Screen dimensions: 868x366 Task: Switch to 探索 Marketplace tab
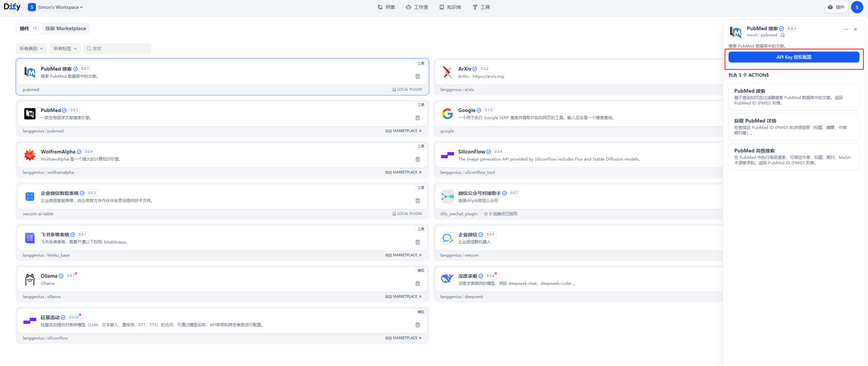(65, 29)
